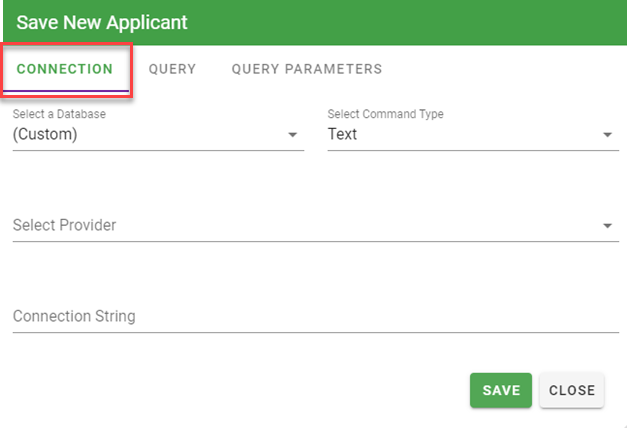Click the Select a Database dropdown arrow
The height and width of the screenshot is (428, 627).
(x=293, y=135)
